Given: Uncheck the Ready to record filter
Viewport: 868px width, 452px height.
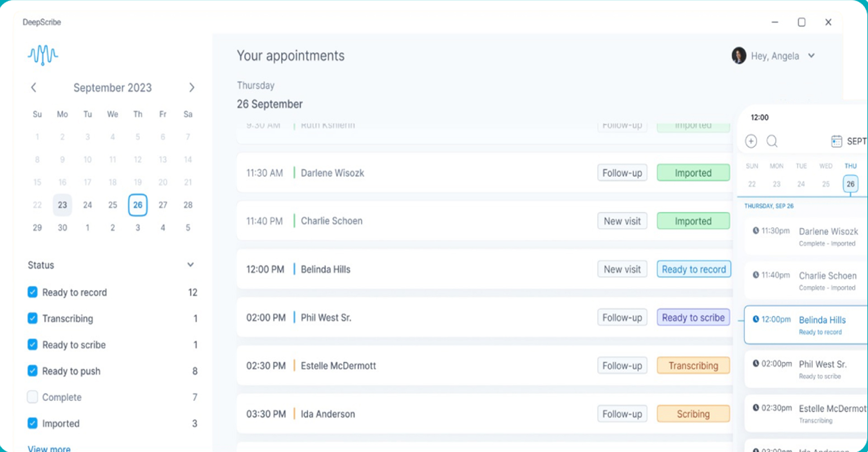Looking at the screenshot, I should 33,292.
